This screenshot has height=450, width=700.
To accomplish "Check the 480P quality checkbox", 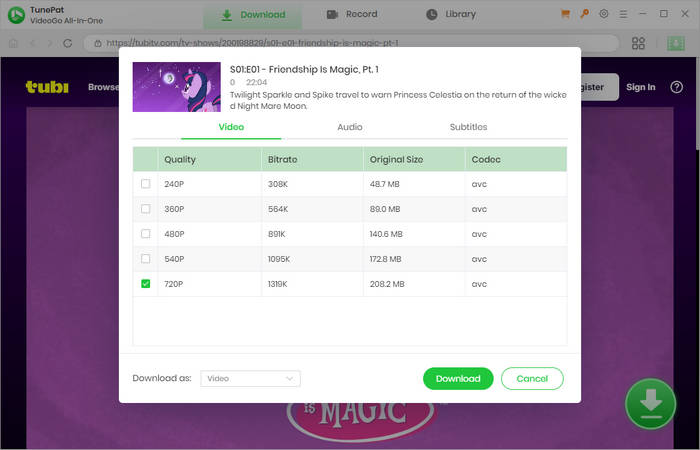I will click(x=146, y=234).
